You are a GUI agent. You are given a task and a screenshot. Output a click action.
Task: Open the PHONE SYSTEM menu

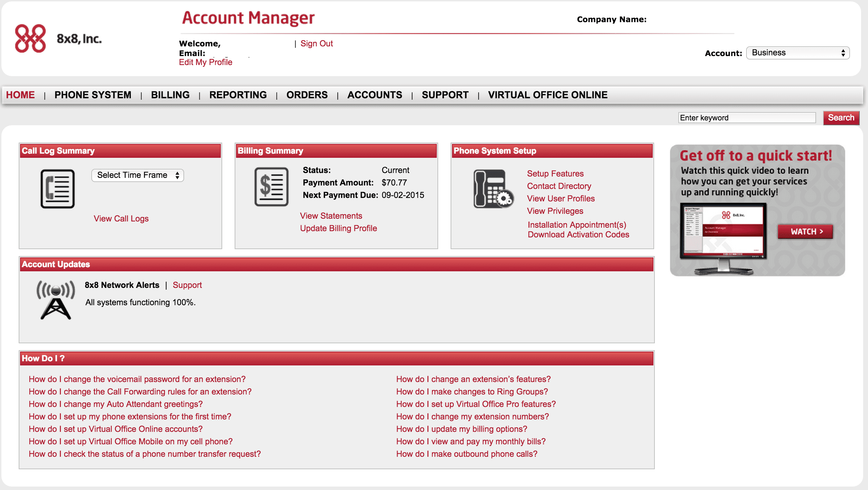point(93,95)
